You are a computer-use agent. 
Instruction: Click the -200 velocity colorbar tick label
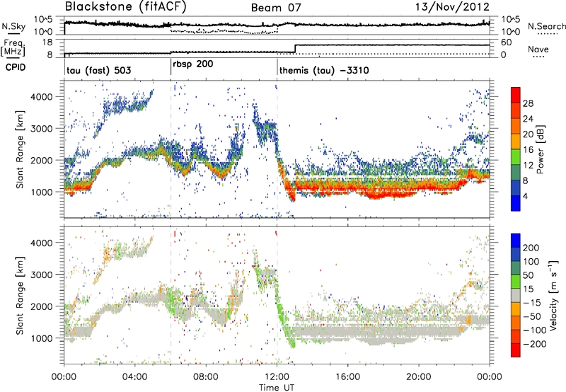coord(535,344)
